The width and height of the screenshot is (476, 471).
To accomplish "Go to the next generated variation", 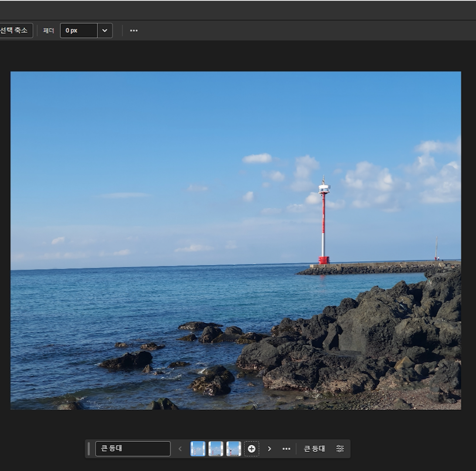I will pos(269,448).
